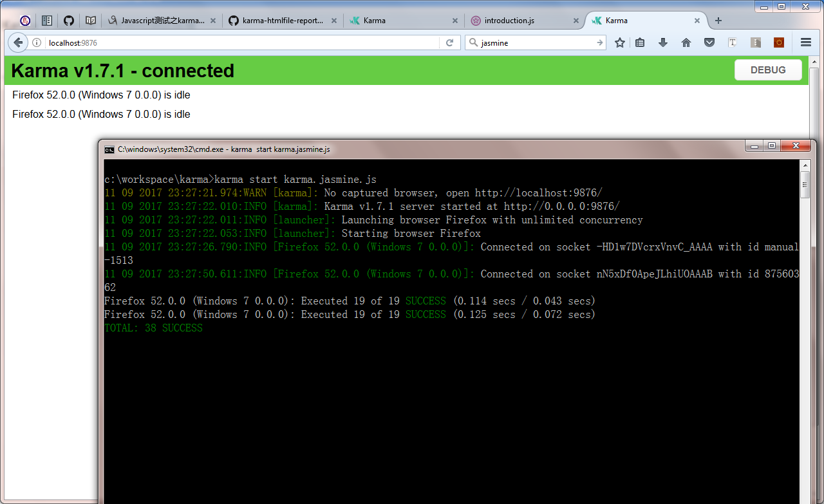This screenshot has height=504, width=824.
Task: Open the Downloads arrow icon
Action: pos(663,42)
